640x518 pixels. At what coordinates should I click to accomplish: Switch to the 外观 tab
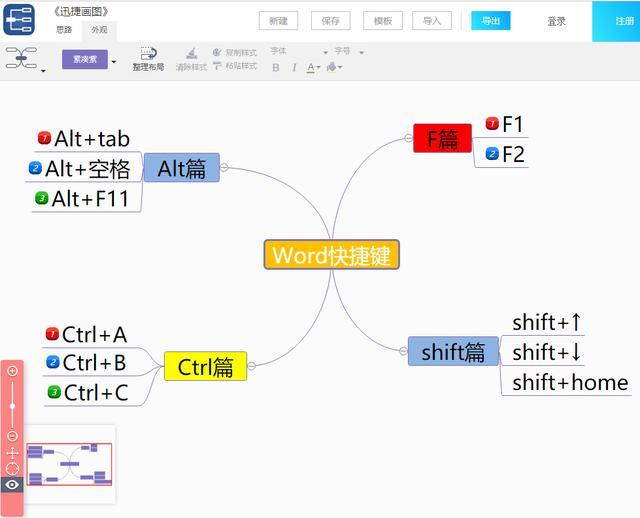[99, 30]
